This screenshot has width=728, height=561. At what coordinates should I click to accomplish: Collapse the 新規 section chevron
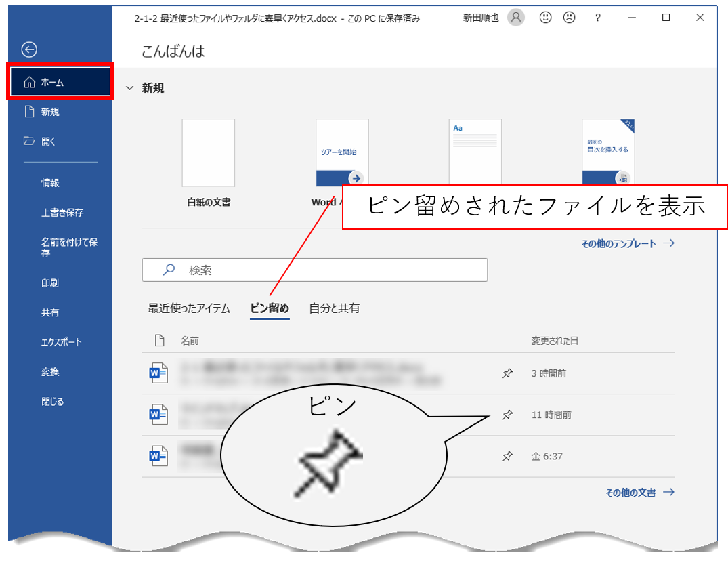pos(129,88)
